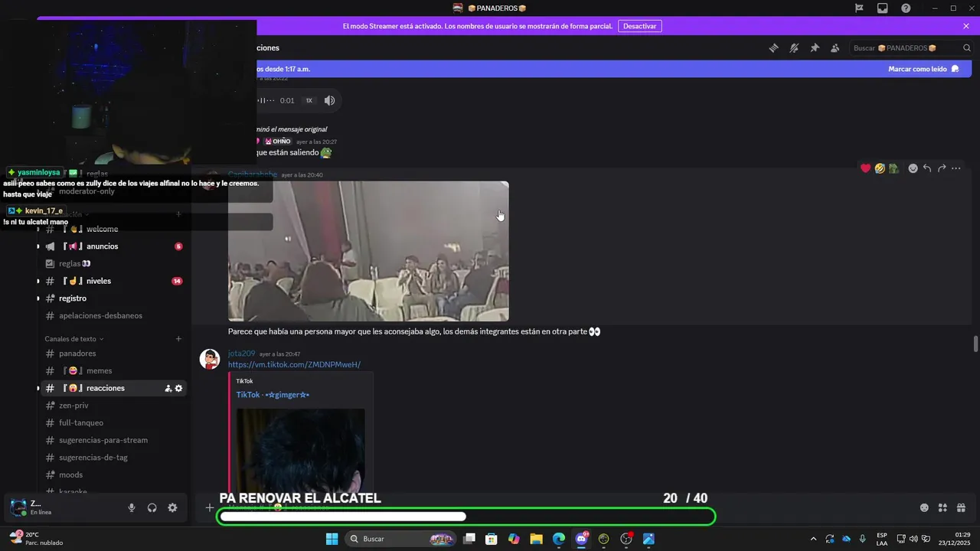This screenshot has width=980, height=551.
Task: Collapse the Canales de texto category
Action: (73, 339)
